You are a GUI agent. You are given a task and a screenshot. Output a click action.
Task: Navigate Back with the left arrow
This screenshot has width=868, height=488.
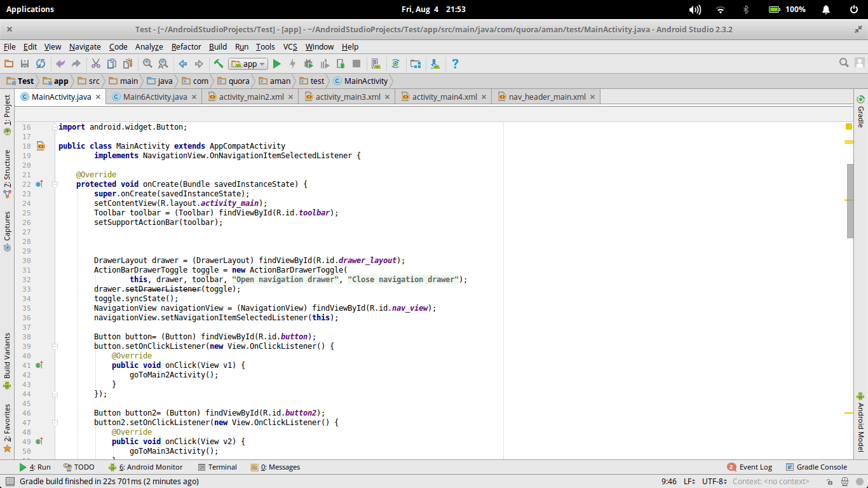(x=183, y=64)
